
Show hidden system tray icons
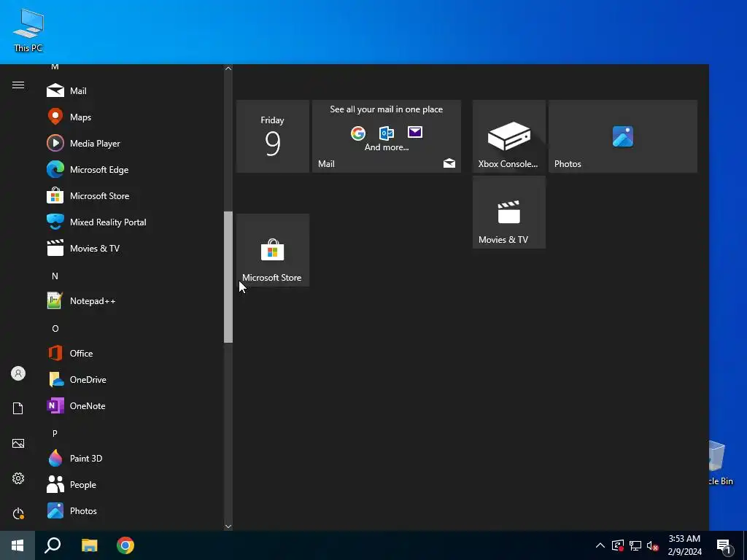tap(600, 545)
